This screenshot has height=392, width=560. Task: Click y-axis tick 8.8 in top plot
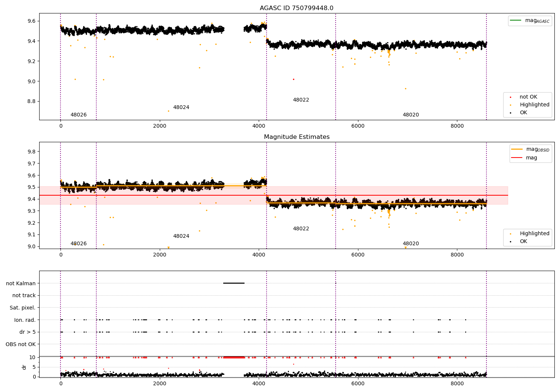tap(31, 102)
